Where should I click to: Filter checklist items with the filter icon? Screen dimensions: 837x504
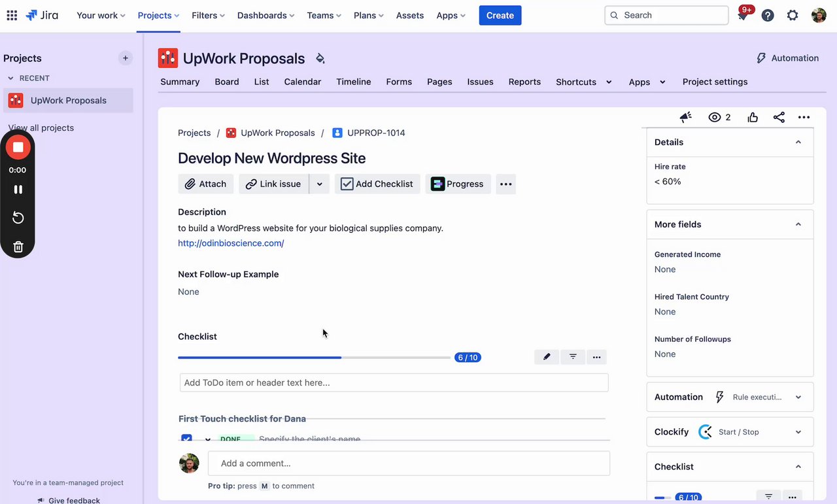(573, 357)
